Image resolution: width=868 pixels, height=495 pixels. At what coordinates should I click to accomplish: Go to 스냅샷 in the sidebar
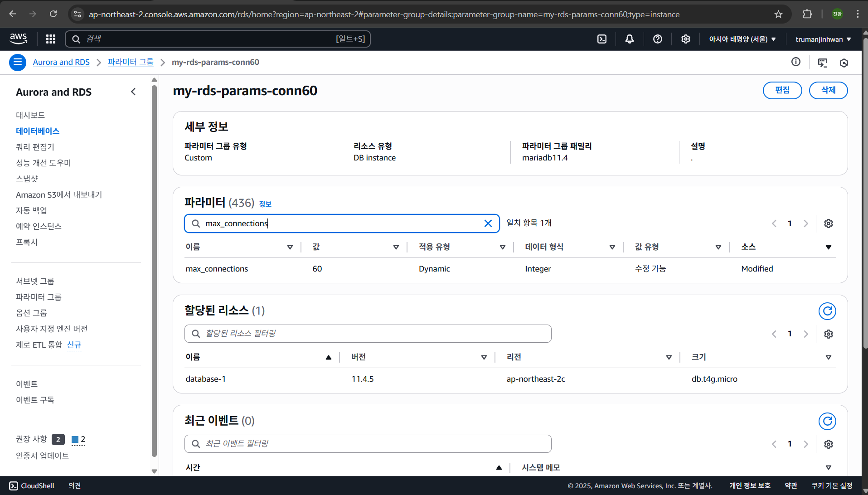point(27,179)
